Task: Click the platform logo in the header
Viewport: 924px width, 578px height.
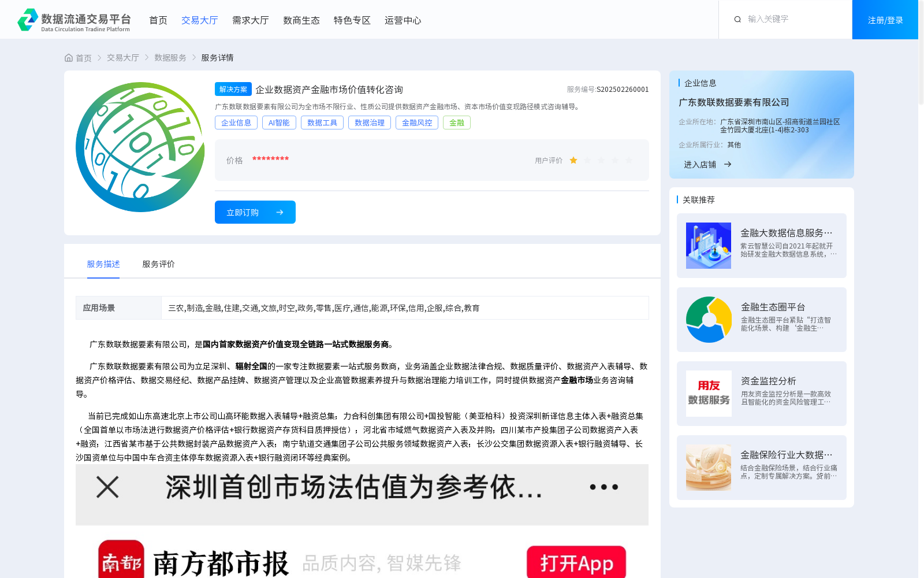Action: pyautogui.click(x=74, y=20)
